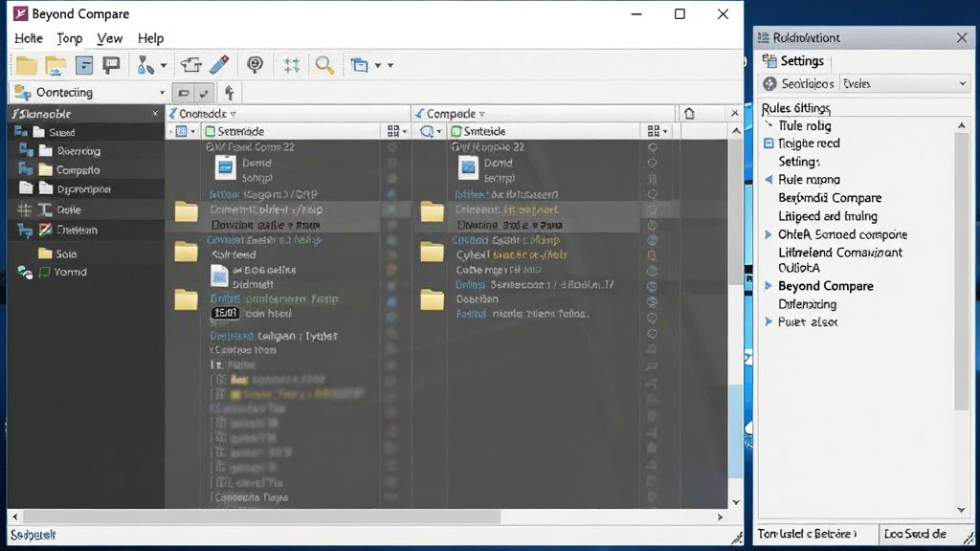Click the first yellow folder in left pane
Screen dimensions: 980x551
187,212
